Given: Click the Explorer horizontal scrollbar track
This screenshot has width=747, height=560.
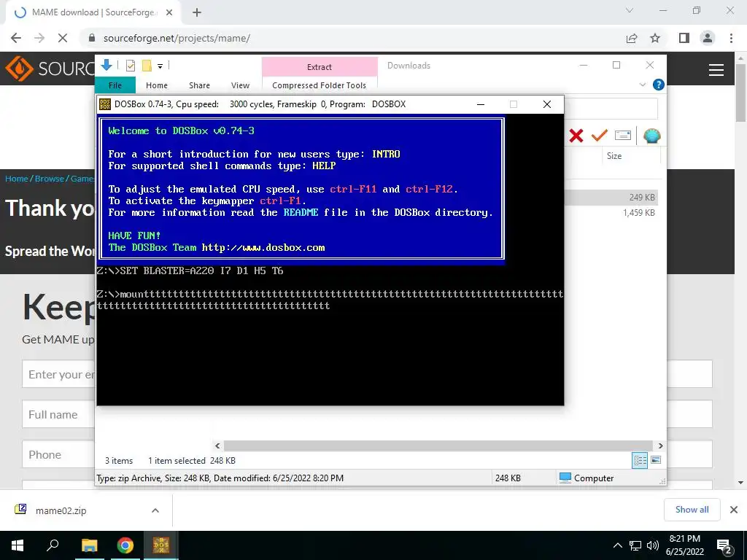Looking at the screenshot, I should 438,446.
